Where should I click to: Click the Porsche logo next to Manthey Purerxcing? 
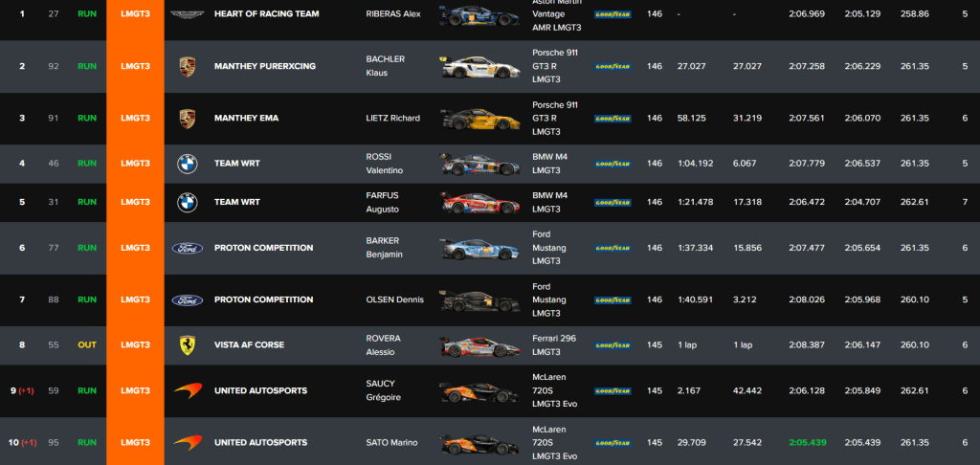(187, 67)
